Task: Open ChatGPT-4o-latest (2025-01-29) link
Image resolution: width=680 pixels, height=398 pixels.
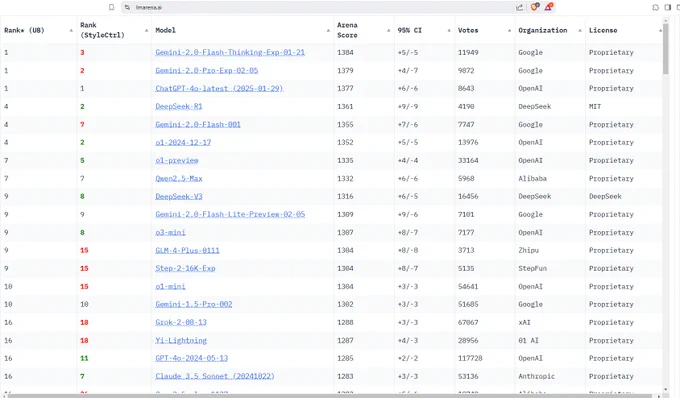Action: point(219,88)
